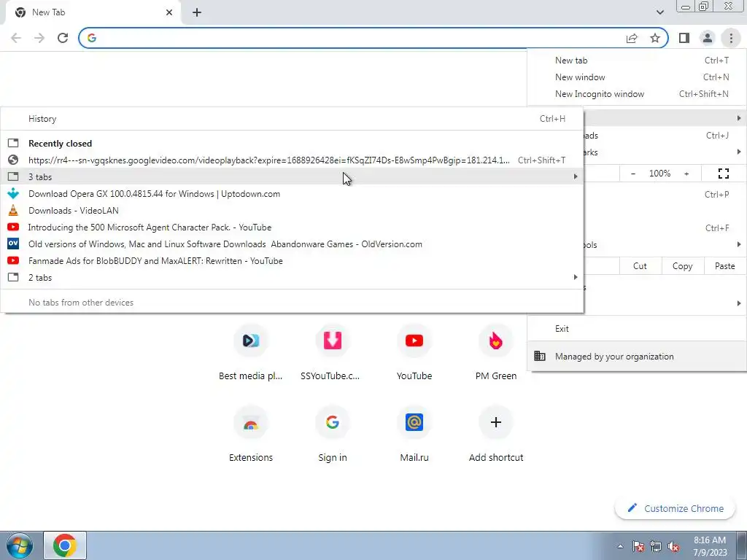Open PM Green shortcut tile
Image resolution: width=747 pixels, height=560 pixels.
coord(495,352)
